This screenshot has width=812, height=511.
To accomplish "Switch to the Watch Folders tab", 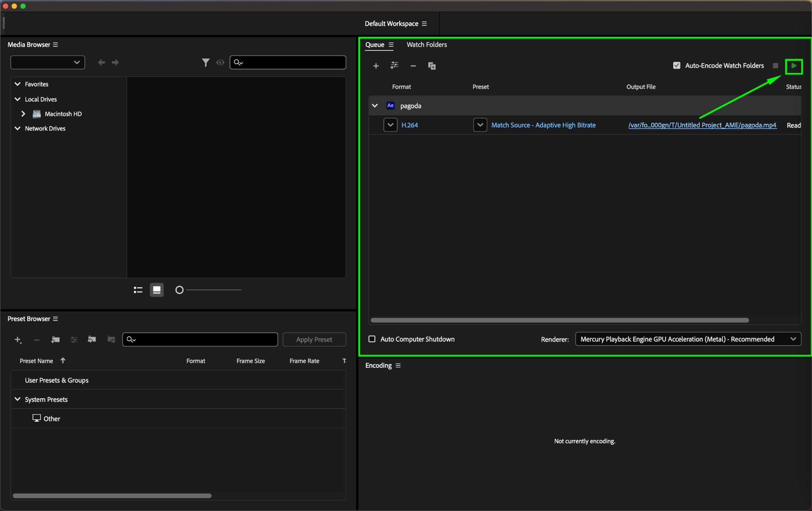I will point(427,44).
